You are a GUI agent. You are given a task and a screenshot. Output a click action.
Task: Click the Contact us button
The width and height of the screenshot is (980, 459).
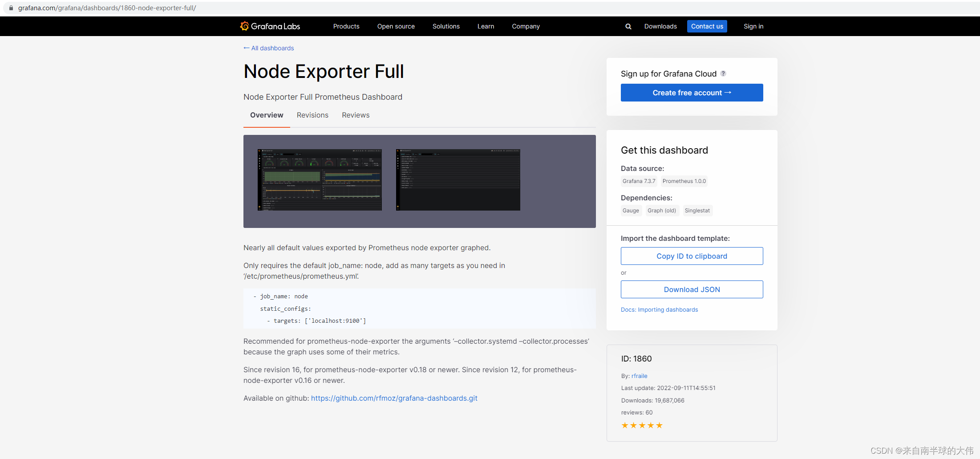point(707,26)
